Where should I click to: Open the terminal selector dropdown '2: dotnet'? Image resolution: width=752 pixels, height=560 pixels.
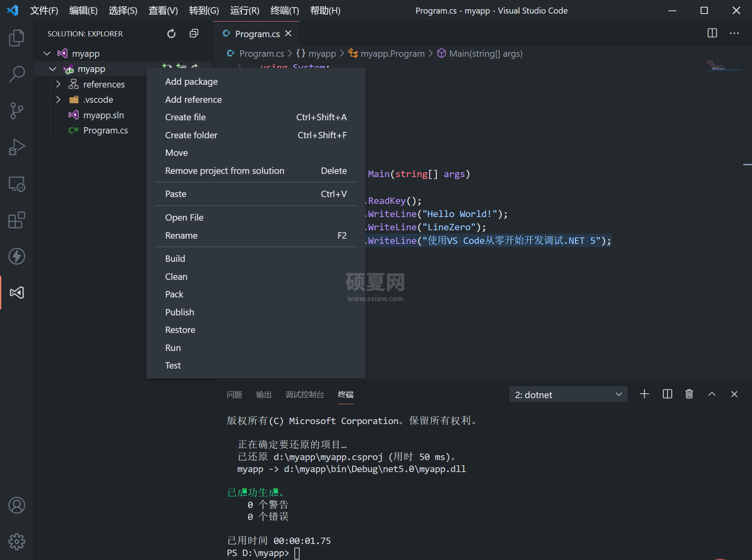pyautogui.click(x=568, y=395)
